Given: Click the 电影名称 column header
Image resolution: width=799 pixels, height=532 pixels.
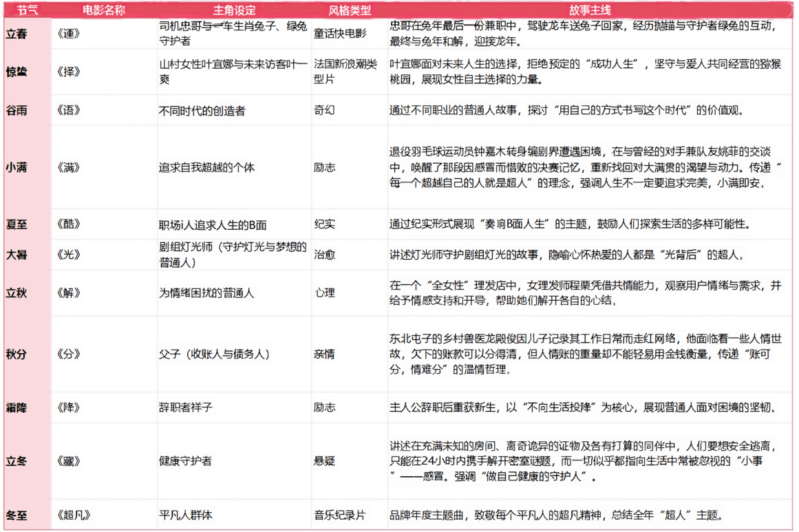Looking at the screenshot, I should [x=104, y=10].
